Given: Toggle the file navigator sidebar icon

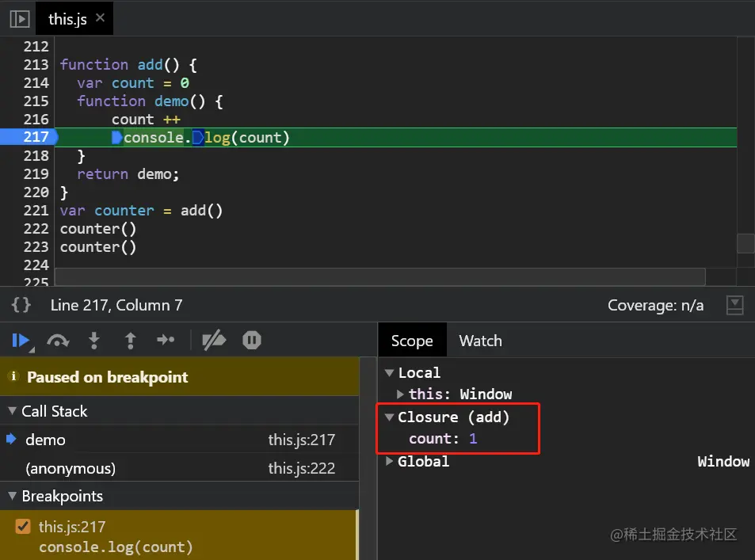Looking at the screenshot, I should (20, 19).
